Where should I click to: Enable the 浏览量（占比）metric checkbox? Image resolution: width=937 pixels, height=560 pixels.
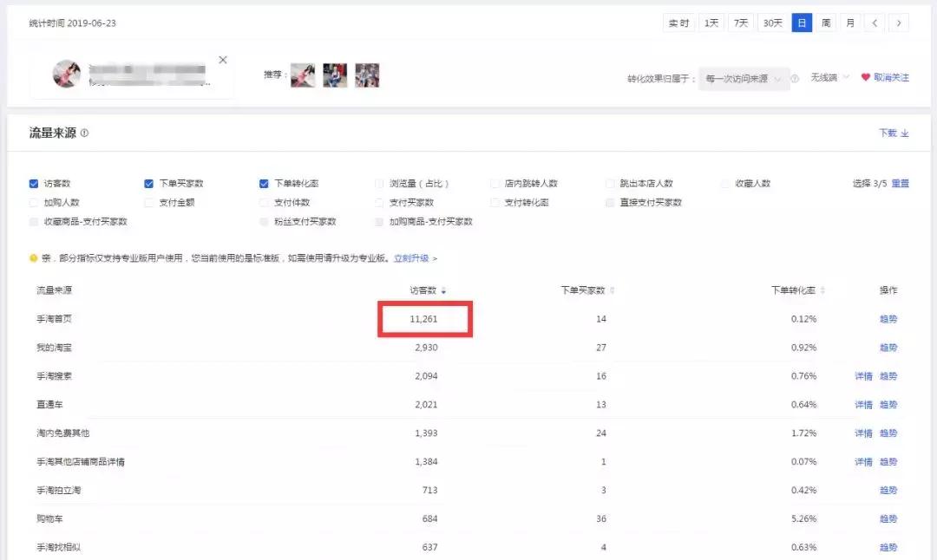coord(379,183)
